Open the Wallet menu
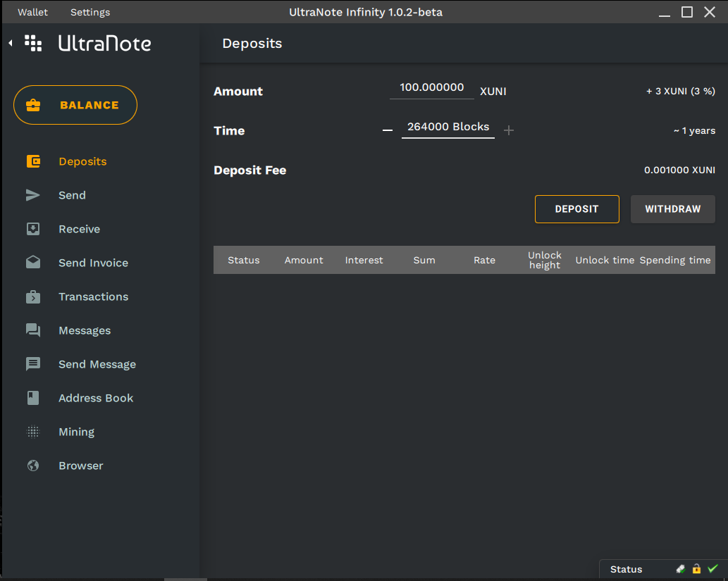Screen dimensions: 728x581 [32, 12]
